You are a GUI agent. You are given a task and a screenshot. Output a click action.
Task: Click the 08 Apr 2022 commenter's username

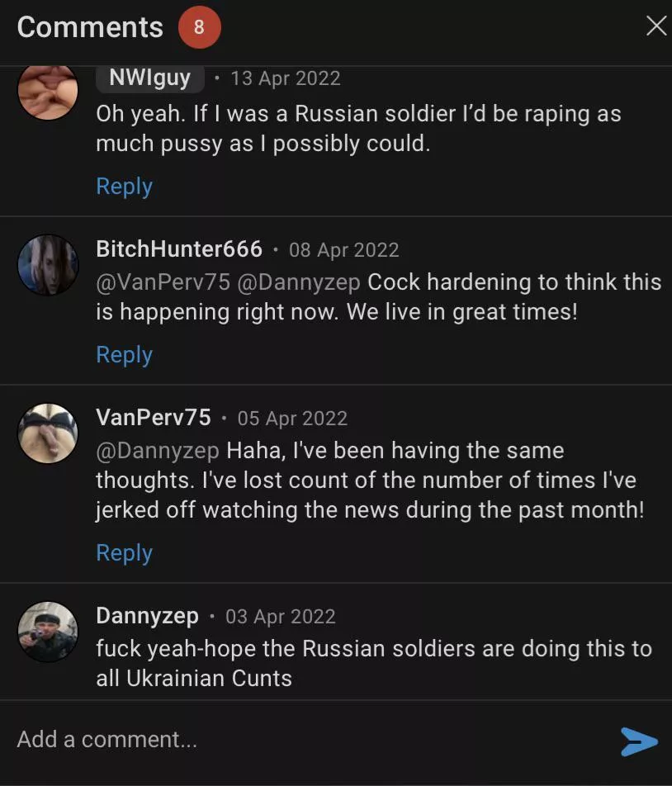coord(179,249)
